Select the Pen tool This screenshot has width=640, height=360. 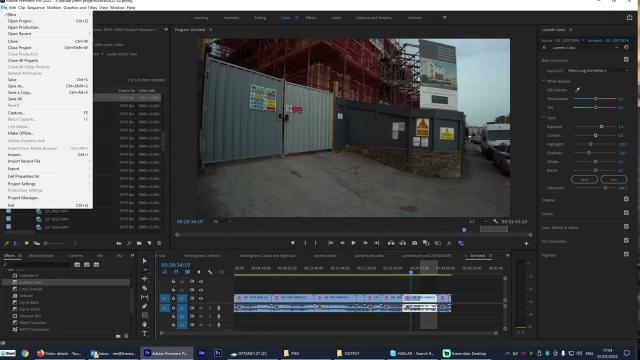pos(144,306)
